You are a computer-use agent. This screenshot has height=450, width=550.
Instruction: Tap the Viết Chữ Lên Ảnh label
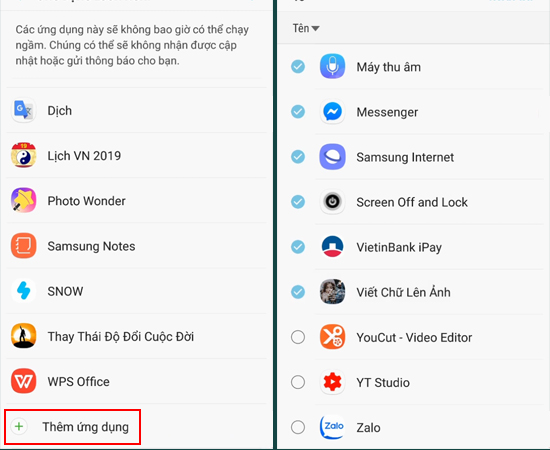point(403,292)
